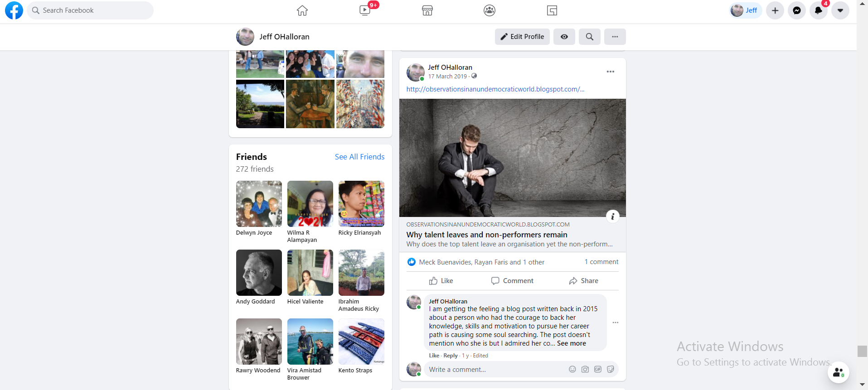Screen dimensions: 868x390
Task: Go to the Home tab
Action: [302, 10]
